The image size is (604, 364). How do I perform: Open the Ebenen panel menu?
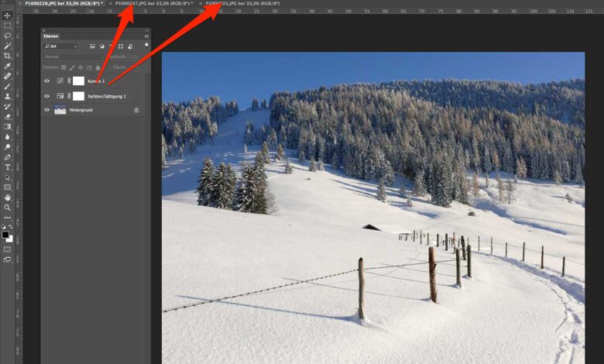(x=147, y=36)
